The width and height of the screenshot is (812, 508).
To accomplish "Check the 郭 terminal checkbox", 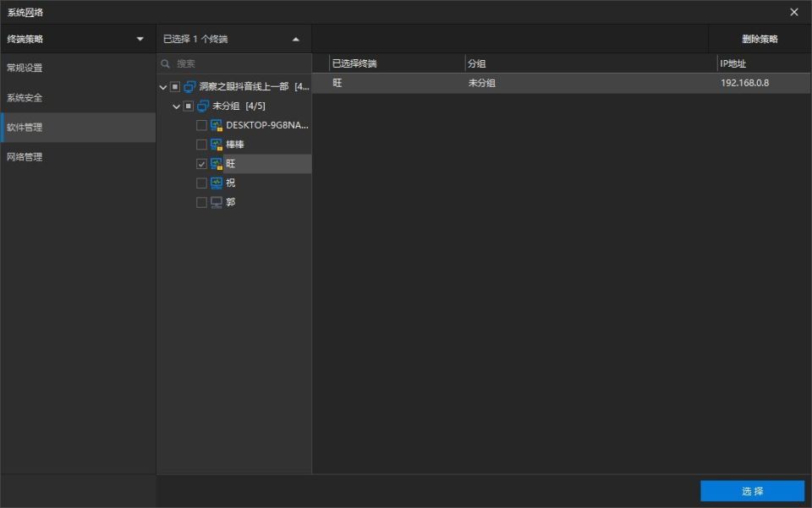I will 201,202.
